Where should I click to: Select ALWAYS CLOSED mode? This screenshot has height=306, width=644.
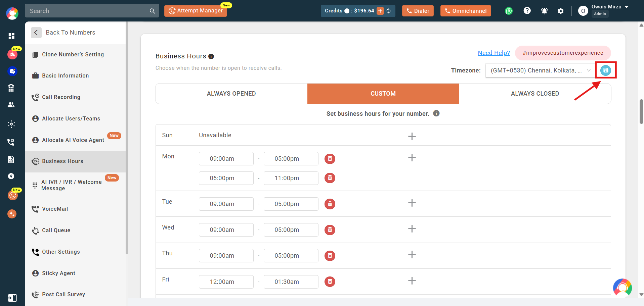pyautogui.click(x=535, y=94)
